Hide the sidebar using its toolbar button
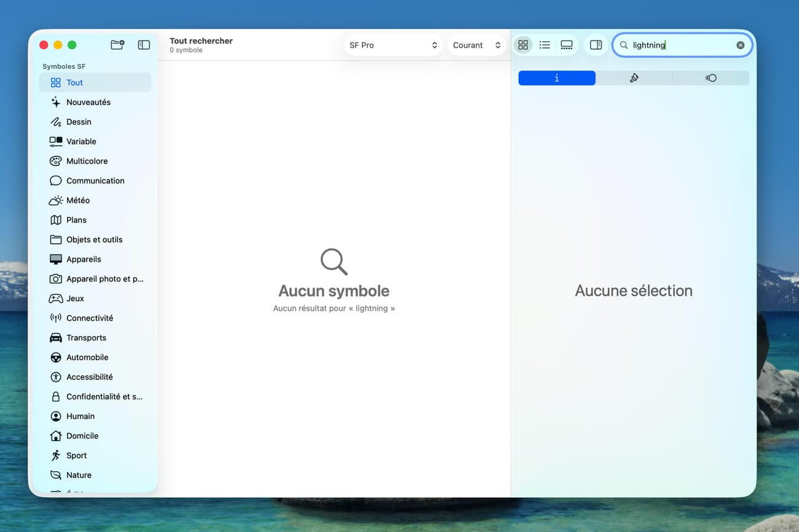799x532 pixels. 143,44
